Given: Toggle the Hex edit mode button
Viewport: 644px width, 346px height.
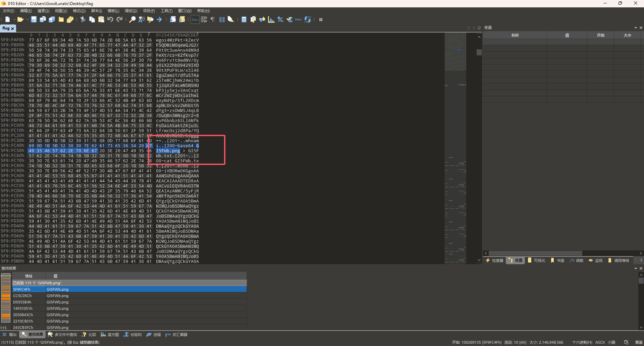Looking at the screenshot, I should pos(195,19).
